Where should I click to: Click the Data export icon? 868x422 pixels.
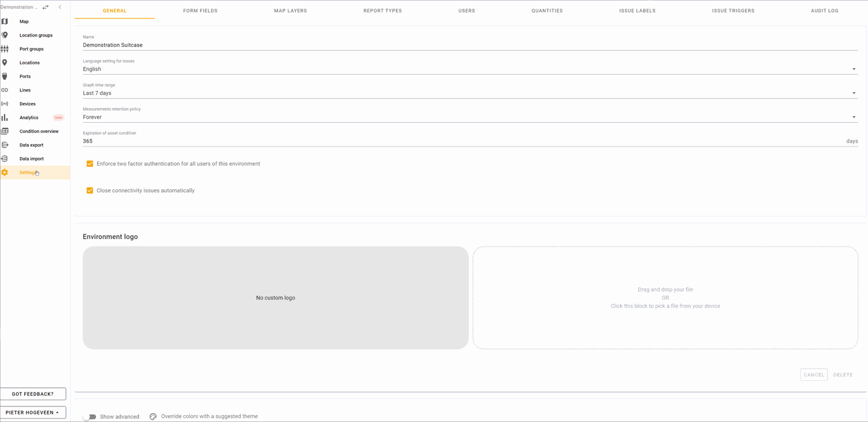point(5,145)
